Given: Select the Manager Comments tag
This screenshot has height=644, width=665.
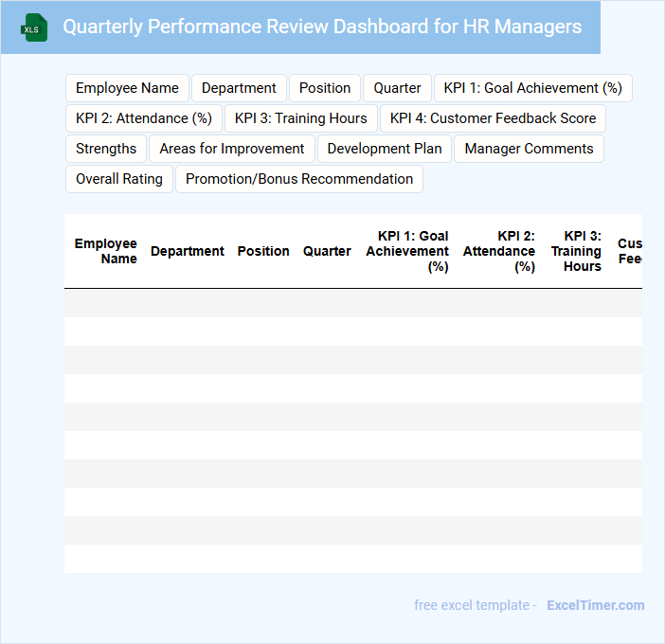Looking at the screenshot, I should click(x=529, y=149).
